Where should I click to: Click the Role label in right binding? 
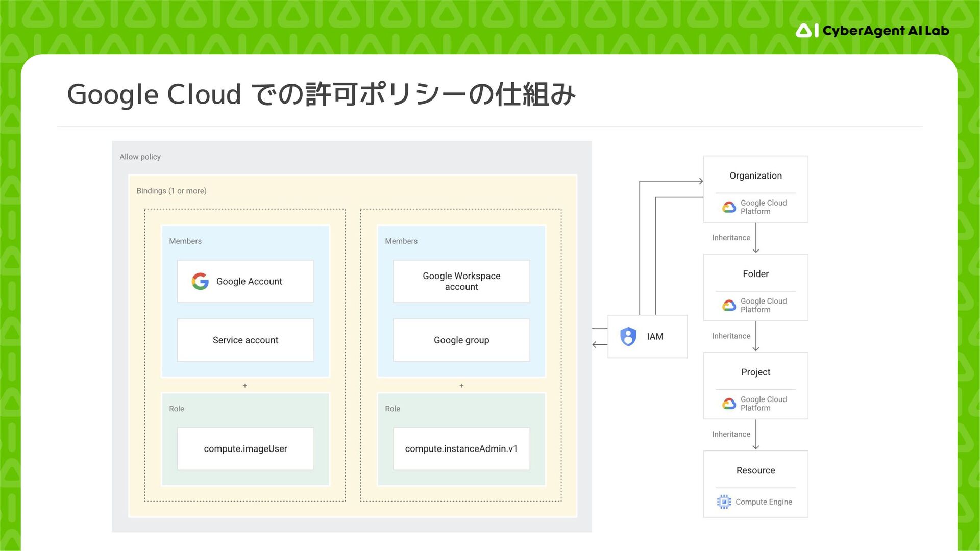click(393, 409)
